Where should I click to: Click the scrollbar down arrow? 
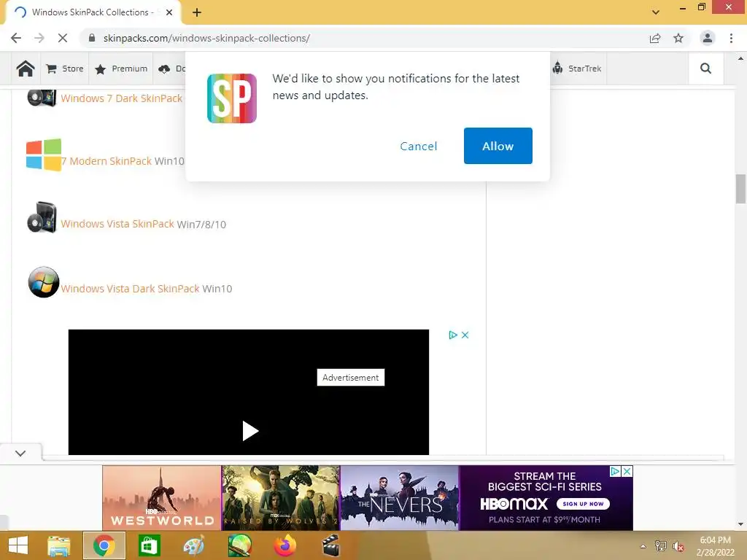(x=740, y=524)
